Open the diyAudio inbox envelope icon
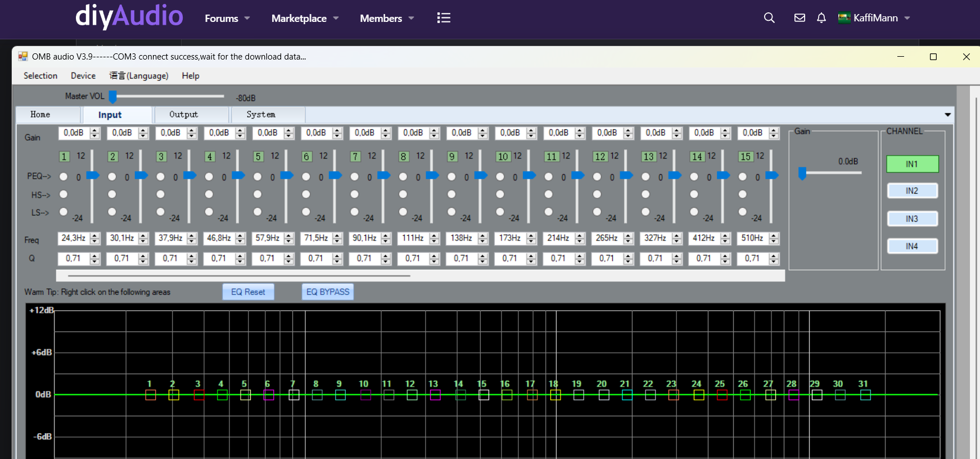Screen dimensions: 980x459 click(800, 18)
